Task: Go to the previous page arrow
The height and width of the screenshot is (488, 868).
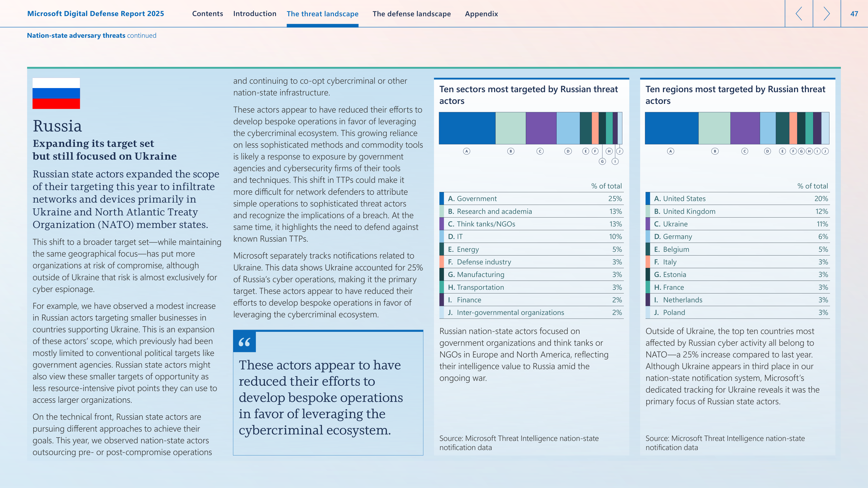Action: 799,13
